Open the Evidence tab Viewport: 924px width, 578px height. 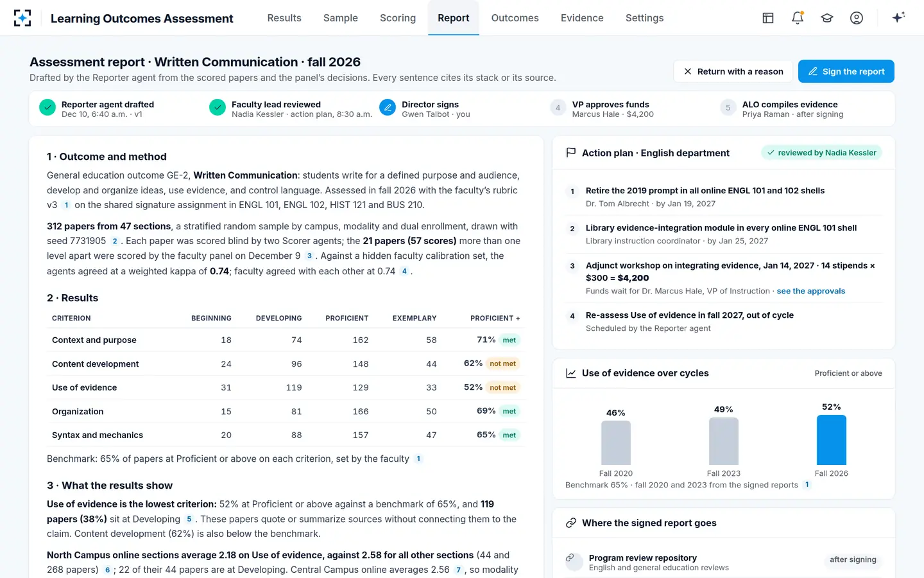click(x=582, y=18)
